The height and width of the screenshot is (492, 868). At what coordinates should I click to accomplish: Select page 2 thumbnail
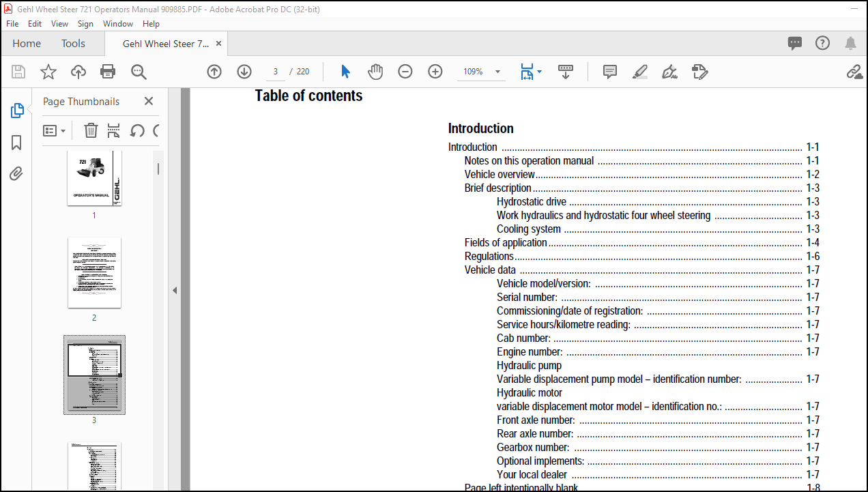tap(94, 272)
